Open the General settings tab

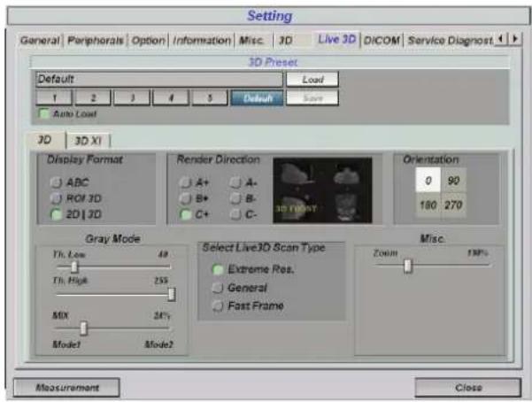[x=40, y=41]
